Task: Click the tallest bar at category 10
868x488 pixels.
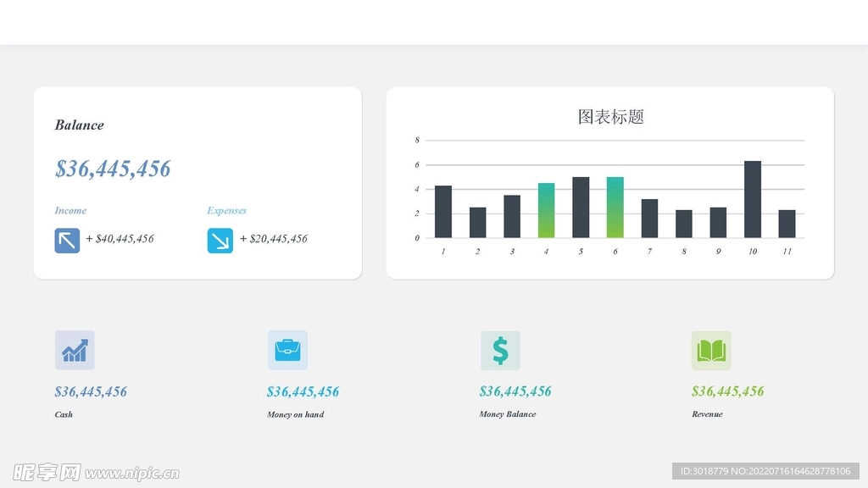Action: pyautogui.click(x=753, y=199)
